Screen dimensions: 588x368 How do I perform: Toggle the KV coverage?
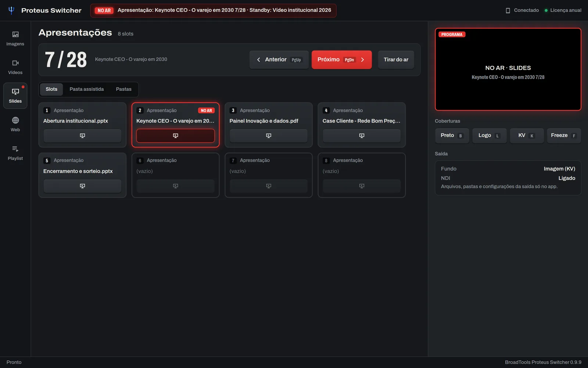point(527,135)
